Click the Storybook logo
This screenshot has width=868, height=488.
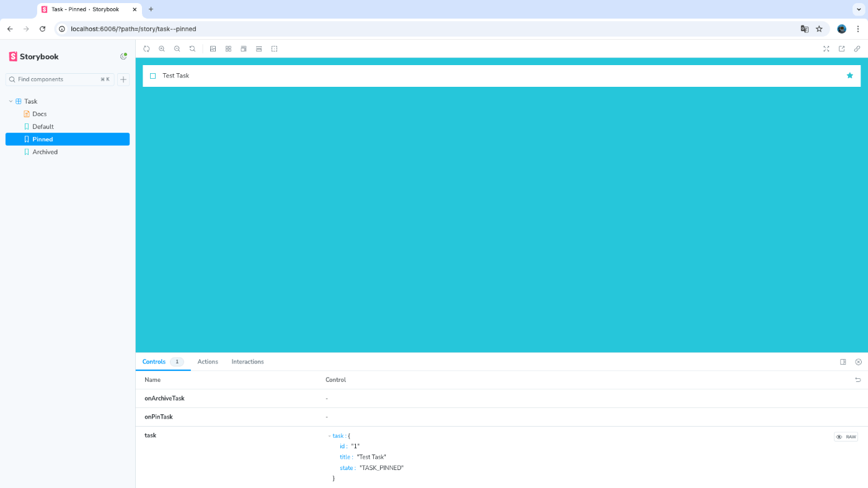coord(34,56)
